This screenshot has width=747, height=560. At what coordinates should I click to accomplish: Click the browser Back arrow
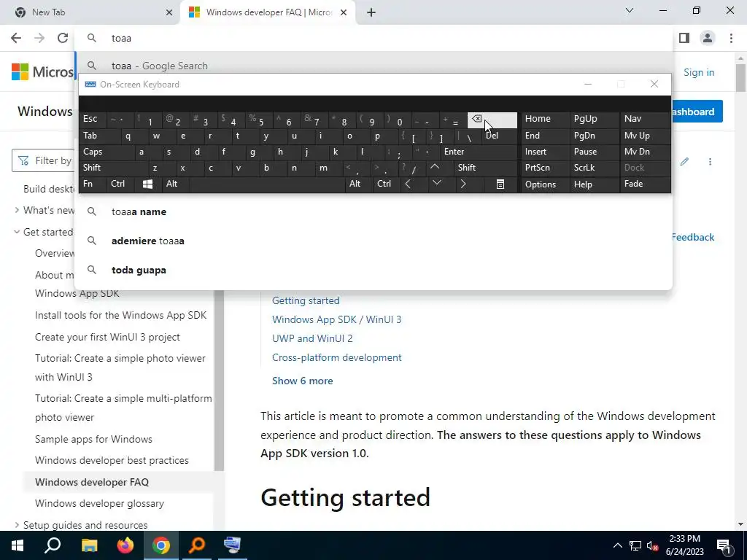tap(16, 38)
